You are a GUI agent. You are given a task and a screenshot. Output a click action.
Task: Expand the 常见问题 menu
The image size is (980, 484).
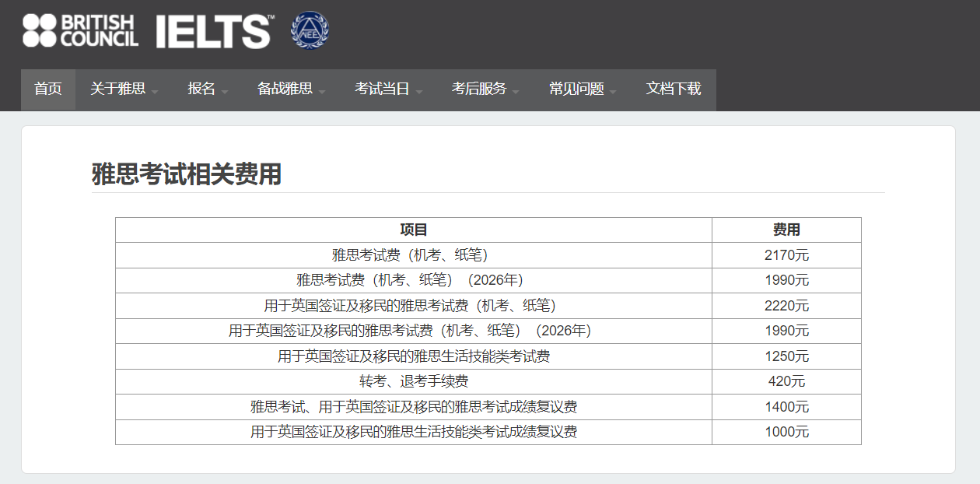(x=583, y=89)
